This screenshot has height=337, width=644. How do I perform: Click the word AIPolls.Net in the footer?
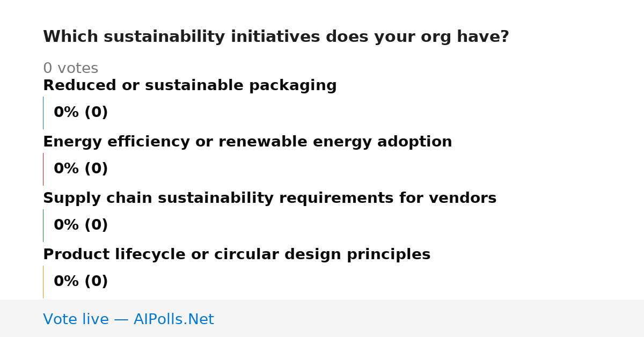tap(173, 319)
